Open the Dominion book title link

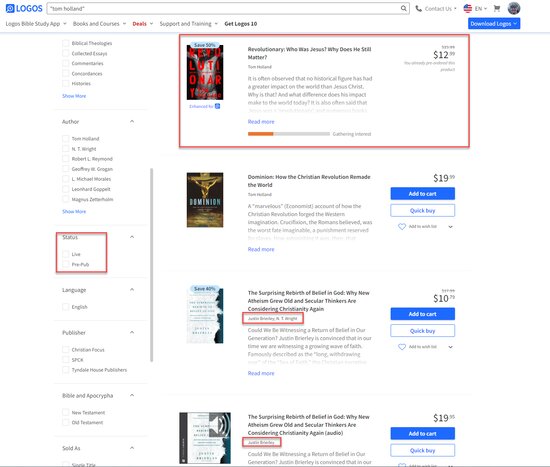(309, 181)
